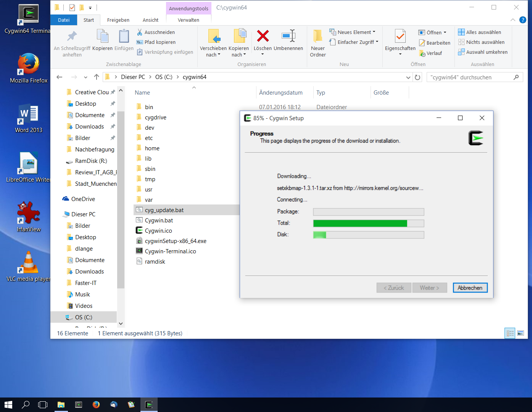
Task: Expand address bar history dropdown
Action: click(x=408, y=77)
